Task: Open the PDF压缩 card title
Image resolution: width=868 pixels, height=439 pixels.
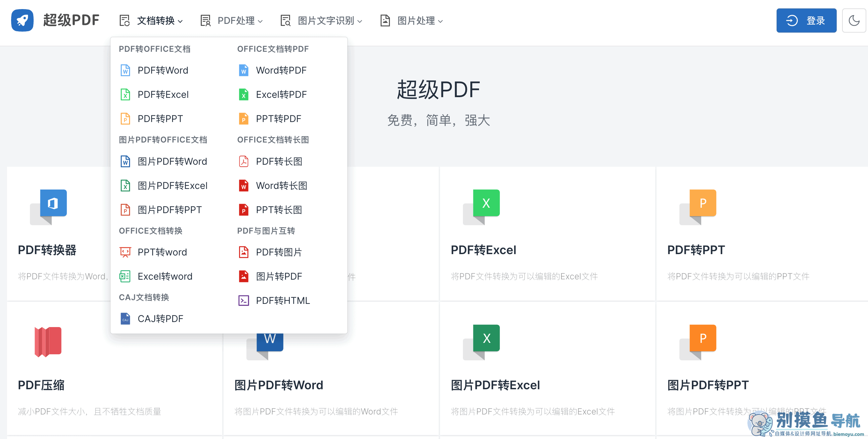Action: [x=41, y=385]
